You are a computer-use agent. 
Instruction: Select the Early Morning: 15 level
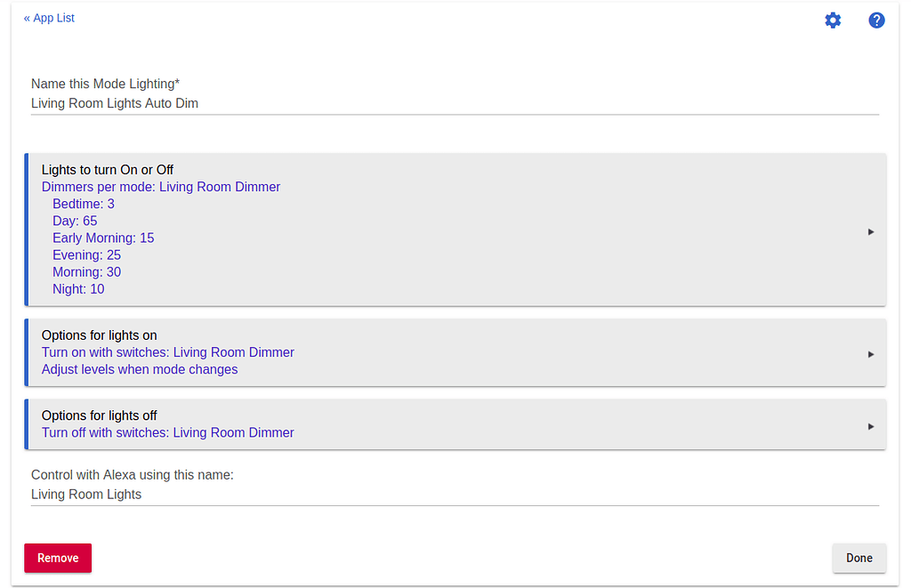(103, 238)
